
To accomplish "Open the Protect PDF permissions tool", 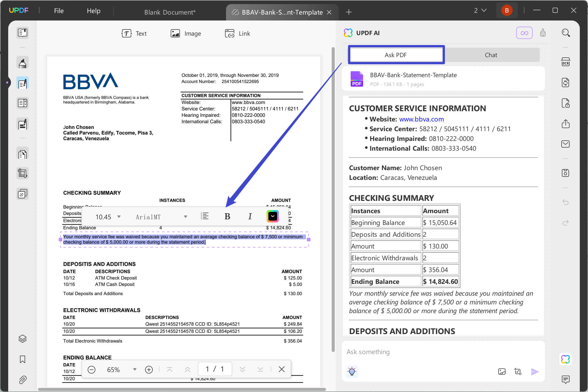I will (x=565, y=103).
